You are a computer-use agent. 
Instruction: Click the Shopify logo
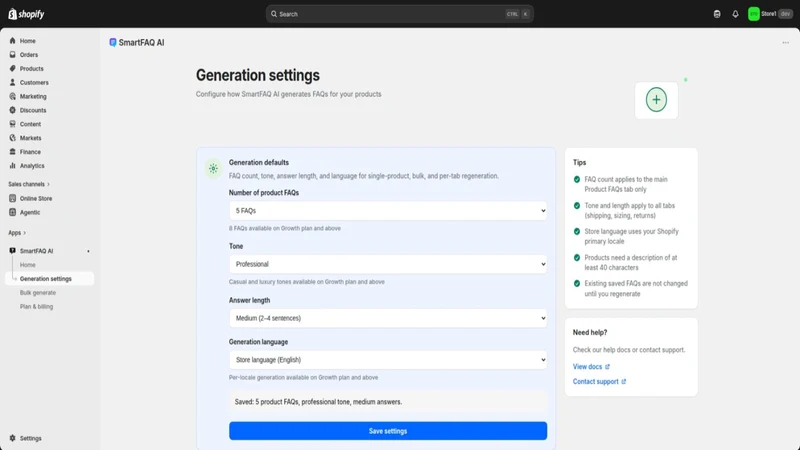[x=26, y=14]
